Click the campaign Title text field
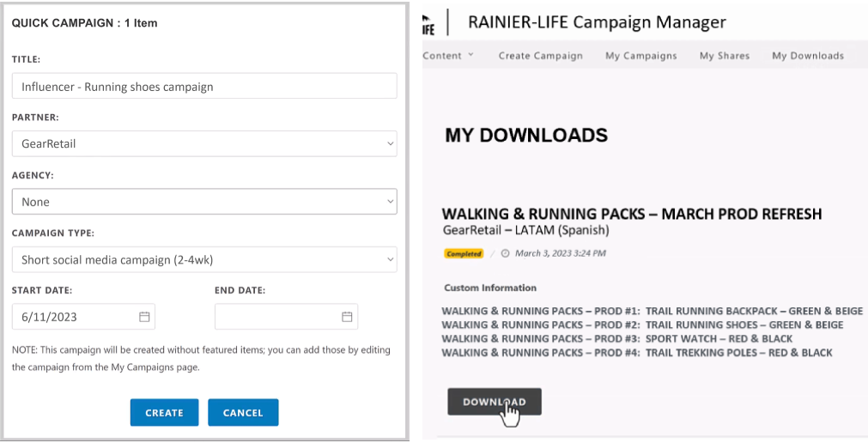The width and height of the screenshot is (868, 443). point(204,86)
